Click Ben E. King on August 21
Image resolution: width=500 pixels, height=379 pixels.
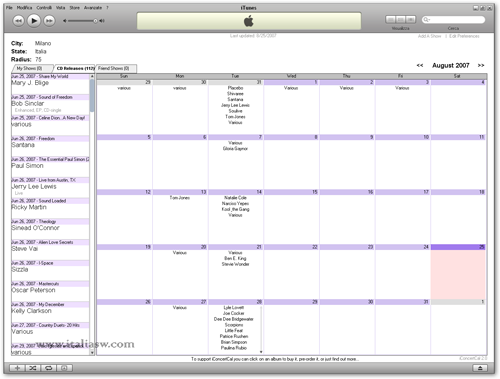[x=235, y=258]
